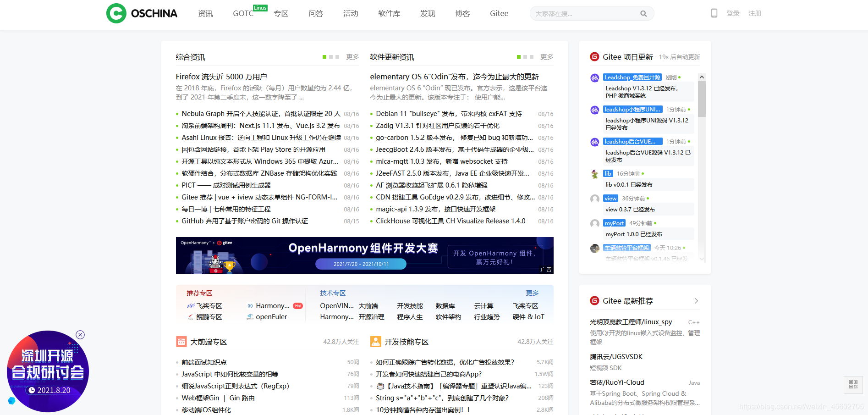This screenshot has width=868, height=415.
Task: Click the Linus badge on GOTC
Action: (260, 8)
